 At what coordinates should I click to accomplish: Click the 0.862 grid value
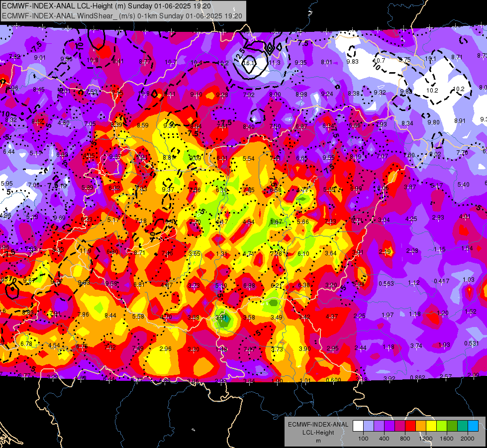[417, 378]
